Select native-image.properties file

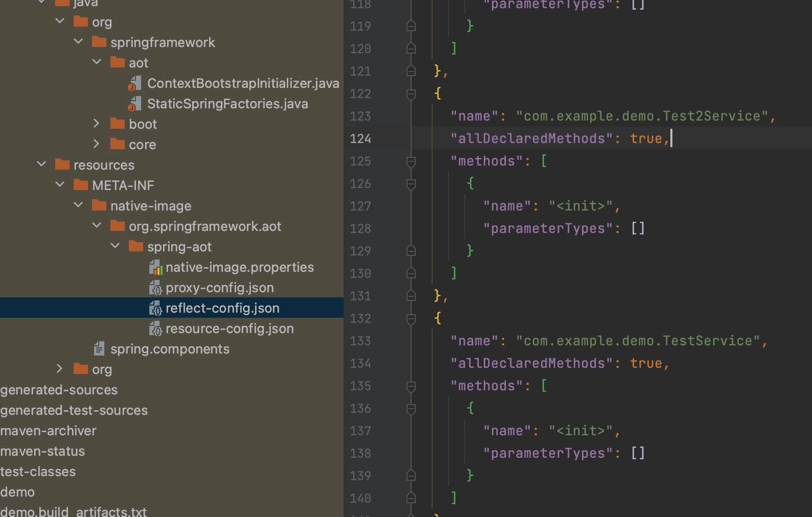[x=240, y=267]
